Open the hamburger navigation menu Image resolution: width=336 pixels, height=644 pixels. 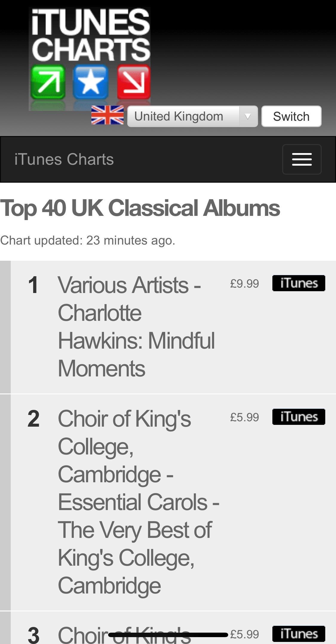302,159
